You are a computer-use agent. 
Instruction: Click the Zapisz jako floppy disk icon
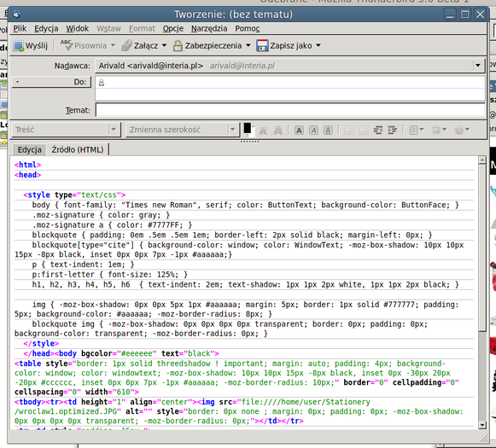(262, 46)
